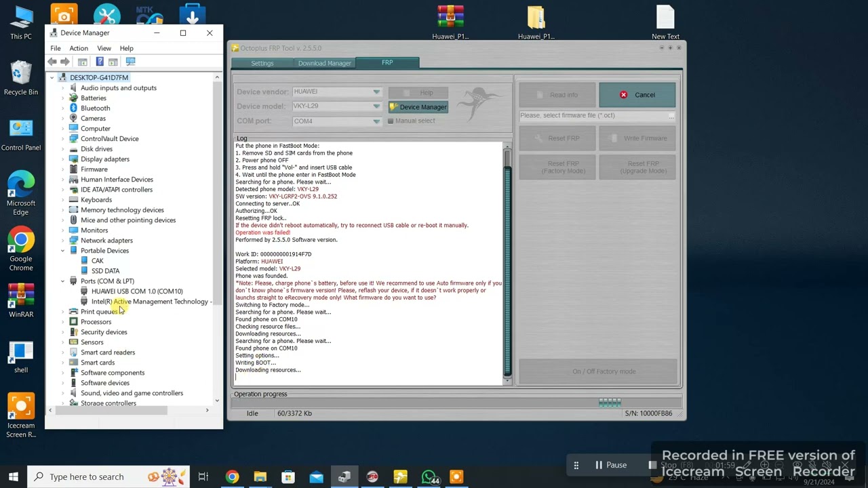Open the WinRAR desktop icon

click(x=21, y=300)
